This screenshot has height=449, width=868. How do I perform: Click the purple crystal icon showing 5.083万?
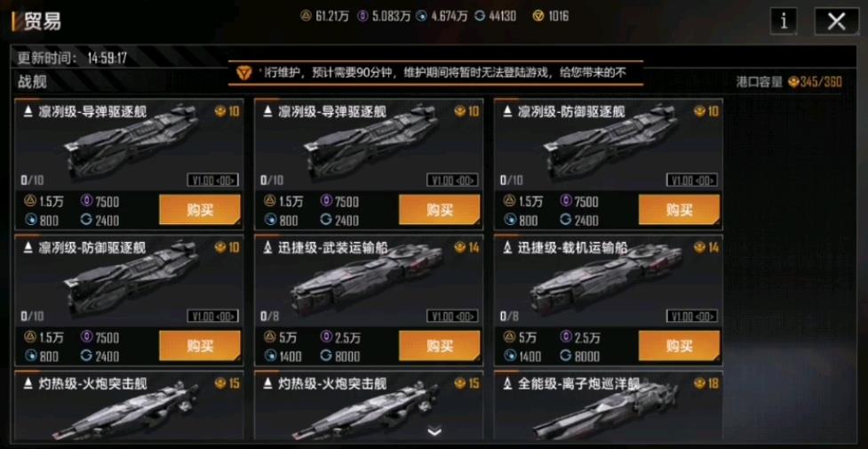[x=364, y=16]
